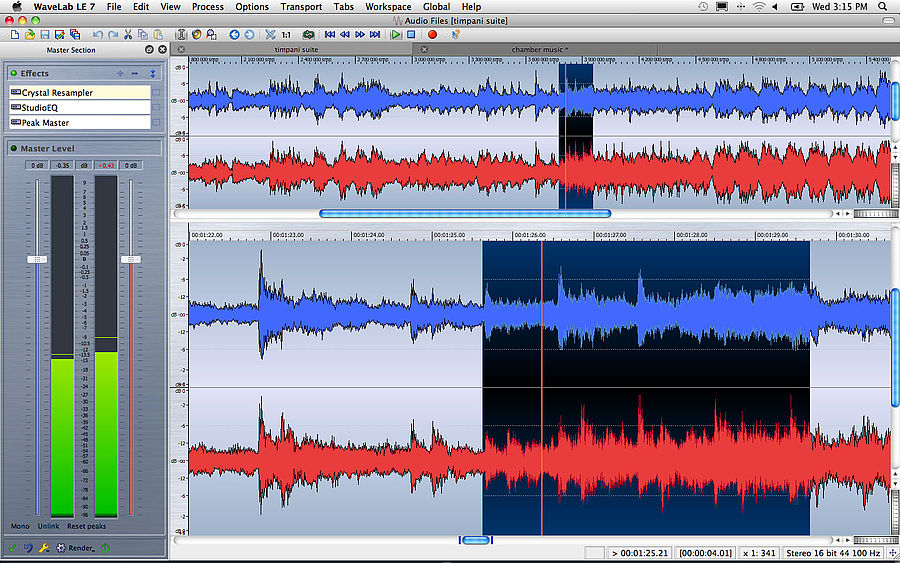Select the StudioEQ effect slot

click(x=80, y=107)
